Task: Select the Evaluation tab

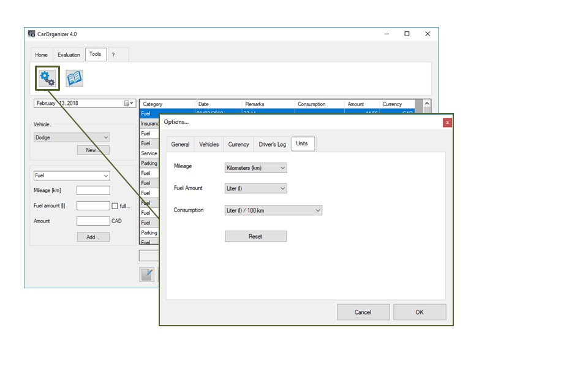Action: (69, 55)
